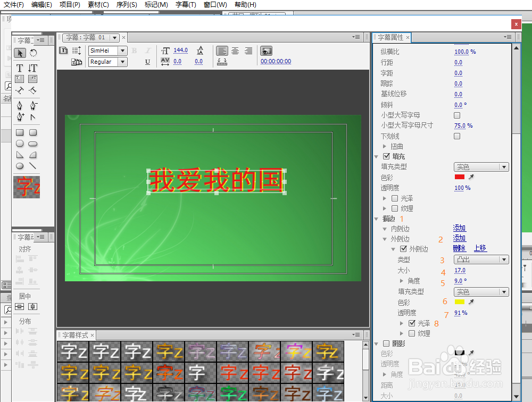This screenshot has height=402, width=532.
Task: Open the shadow color swatch
Action: (x=460, y=353)
